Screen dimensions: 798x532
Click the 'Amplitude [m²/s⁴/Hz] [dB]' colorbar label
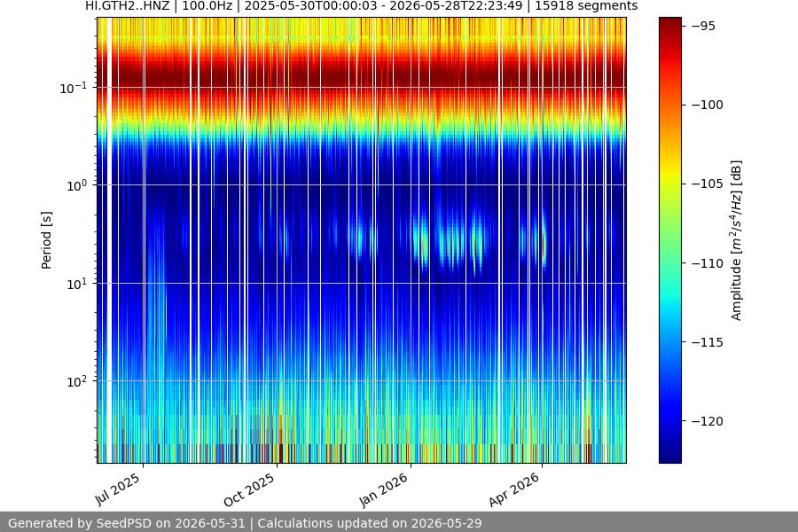pyautogui.click(x=737, y=240)
